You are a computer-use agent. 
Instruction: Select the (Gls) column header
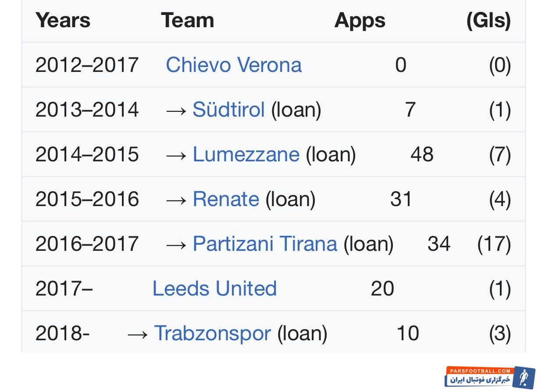(488, 21)
